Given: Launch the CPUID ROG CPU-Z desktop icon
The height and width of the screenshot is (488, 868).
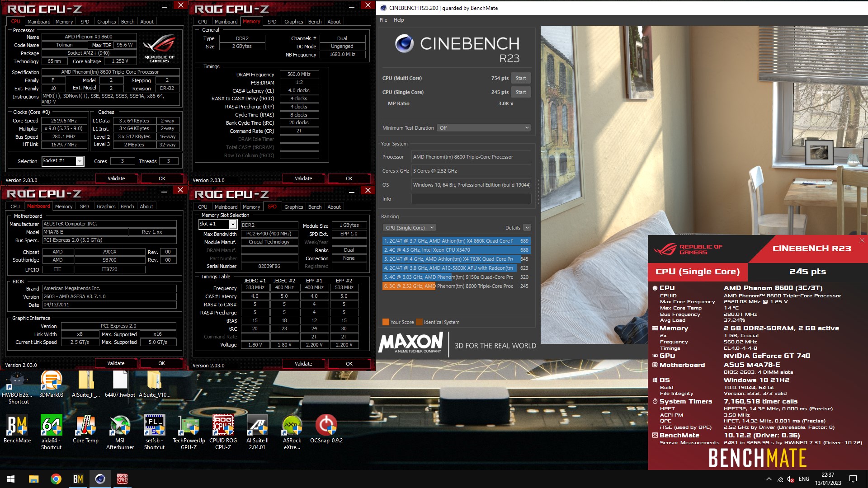Looking at the screenshot, I should point(223,432).
